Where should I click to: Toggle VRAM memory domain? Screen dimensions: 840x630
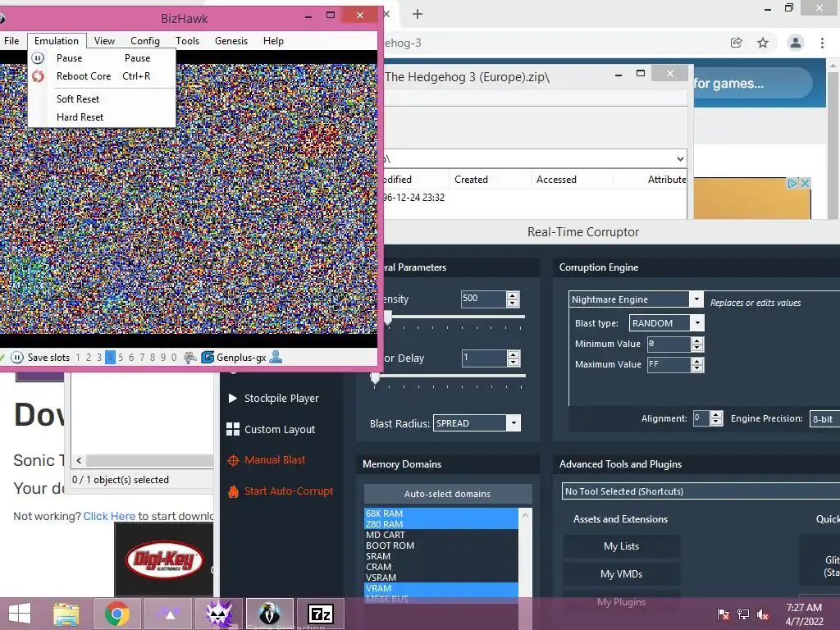441,588
